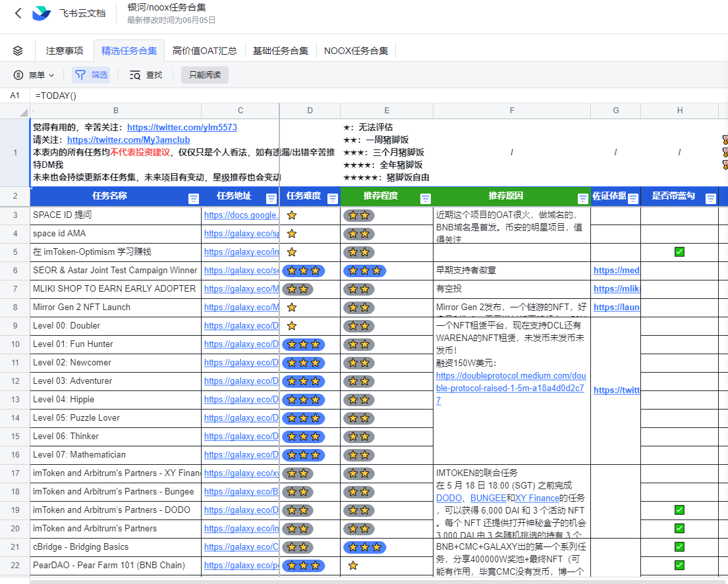Click XY Finance link in column F

click(x=537, y=498)
